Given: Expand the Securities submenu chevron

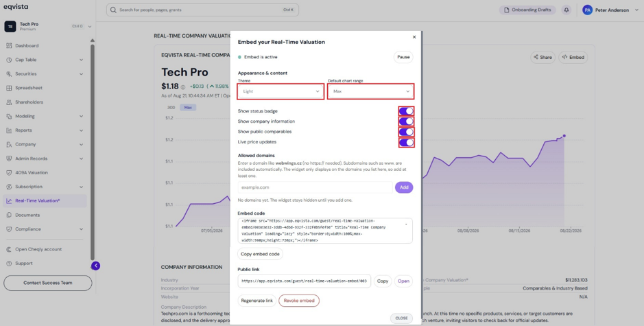Looking at the screenshot, I should (82, 74).
